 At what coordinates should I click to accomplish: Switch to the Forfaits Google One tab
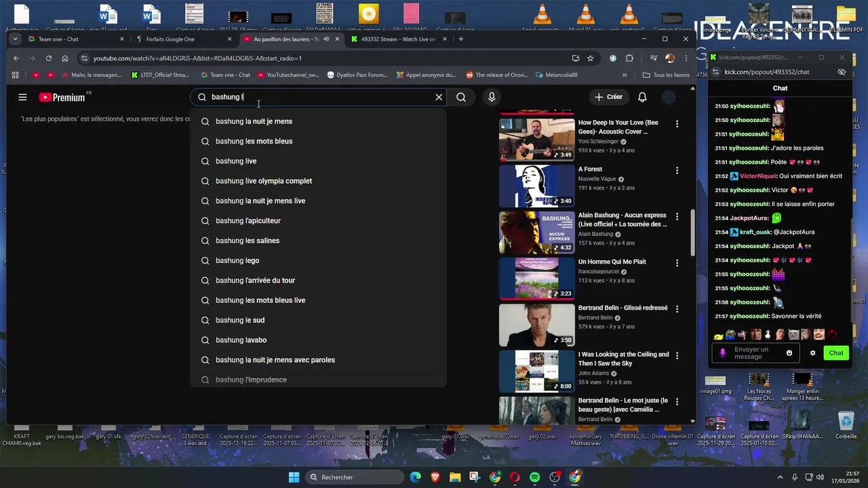coord(184,39)
